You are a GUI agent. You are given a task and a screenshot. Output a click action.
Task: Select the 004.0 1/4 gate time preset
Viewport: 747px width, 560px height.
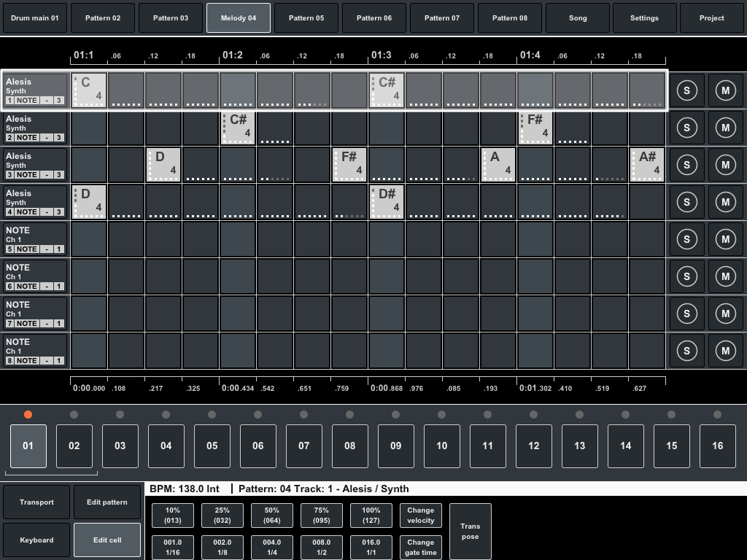tap(271, 547)
